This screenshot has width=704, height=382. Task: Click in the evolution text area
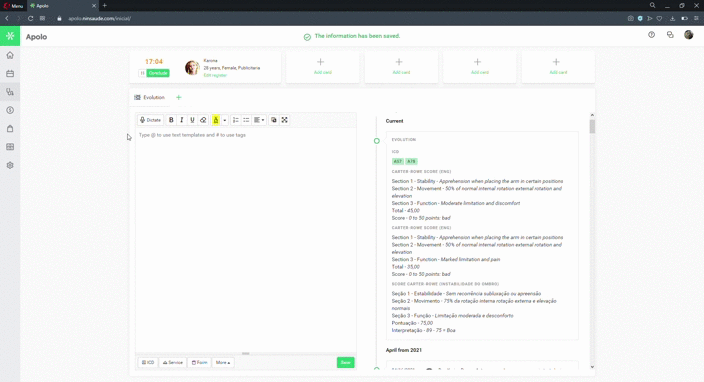[x=246, y=240]
